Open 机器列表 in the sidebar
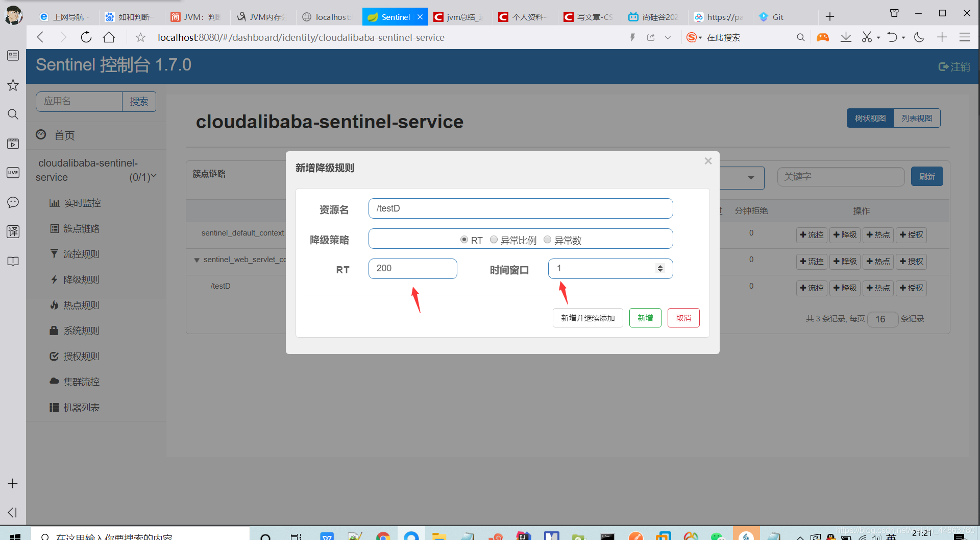980x540 pixels. click(75, 407)
